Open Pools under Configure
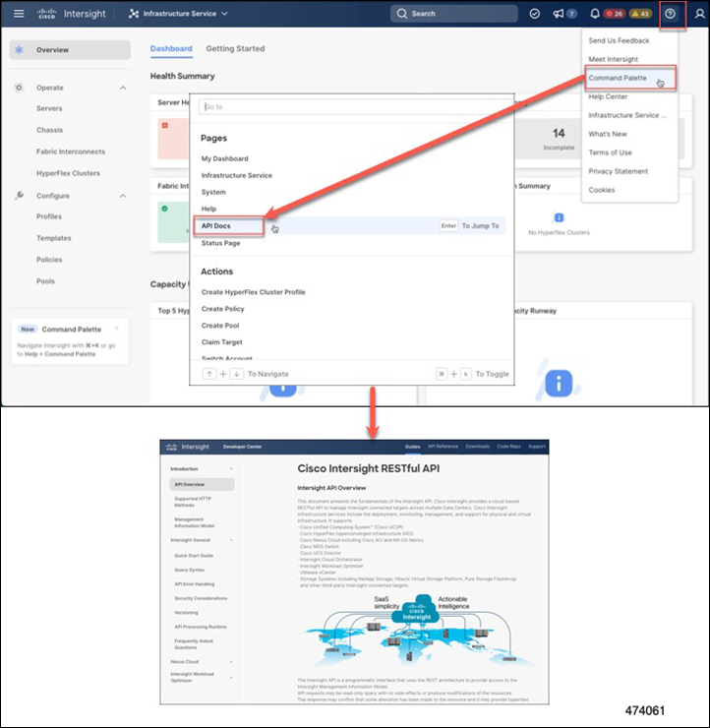This screenshot has height=728, width=710. point(45,281)
